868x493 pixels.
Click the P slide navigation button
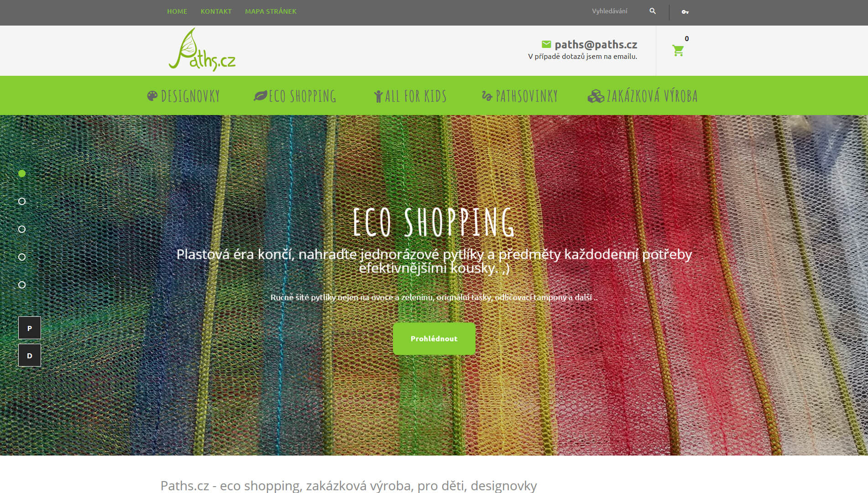30,328
